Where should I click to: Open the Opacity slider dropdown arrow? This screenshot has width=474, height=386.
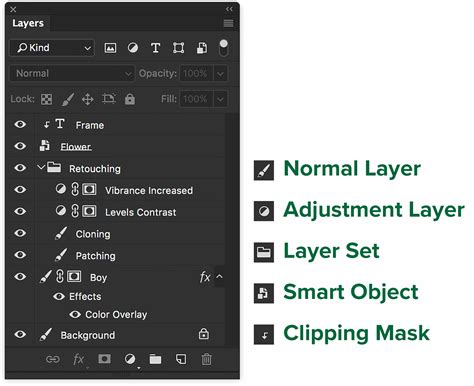[x=220, y=74]
